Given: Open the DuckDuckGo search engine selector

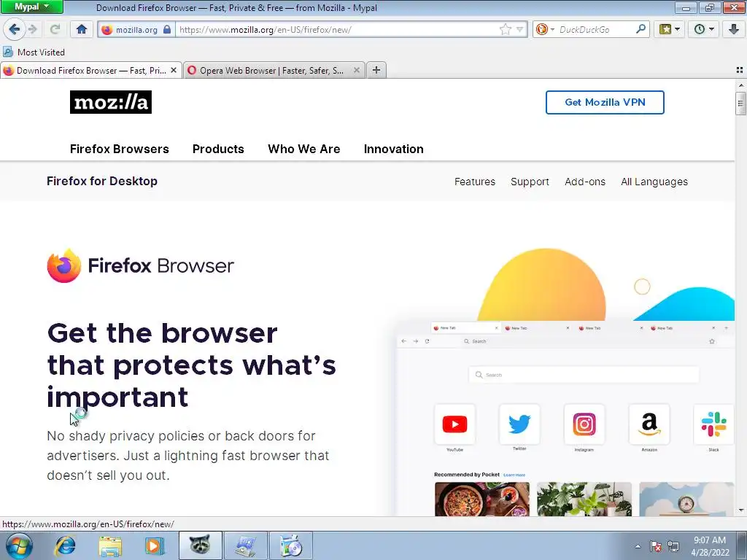Looking at the screenshot, I should [545, 29].
